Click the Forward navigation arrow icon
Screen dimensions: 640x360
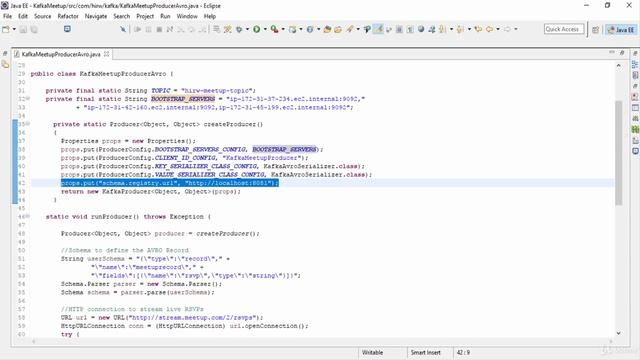507,29
